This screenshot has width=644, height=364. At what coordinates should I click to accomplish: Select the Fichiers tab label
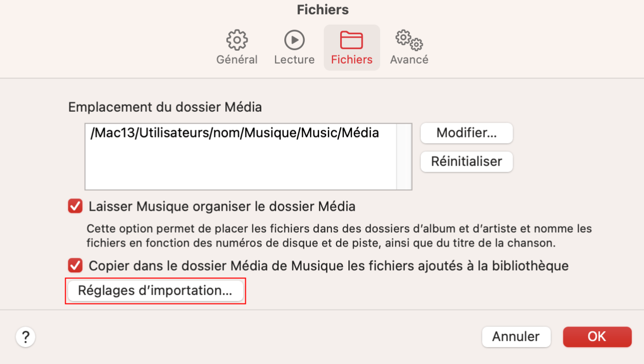(x=352, y=59)
